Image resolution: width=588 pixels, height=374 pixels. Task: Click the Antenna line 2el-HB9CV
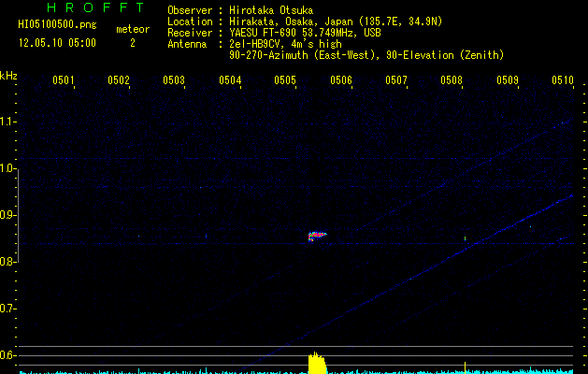click(x=254, y=44)
